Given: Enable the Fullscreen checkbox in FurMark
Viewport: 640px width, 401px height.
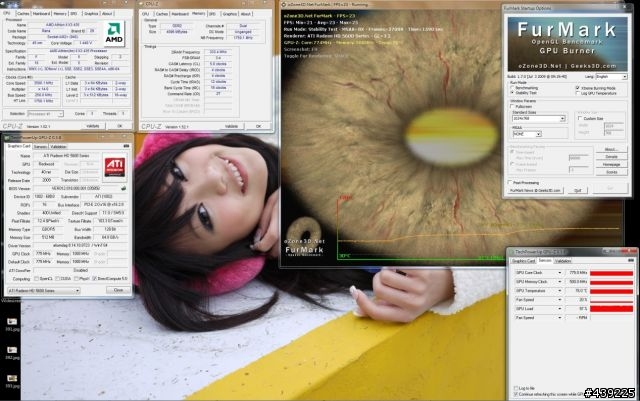Looking at the screenshot, I should pyautogui.click(x=513, y=106).
